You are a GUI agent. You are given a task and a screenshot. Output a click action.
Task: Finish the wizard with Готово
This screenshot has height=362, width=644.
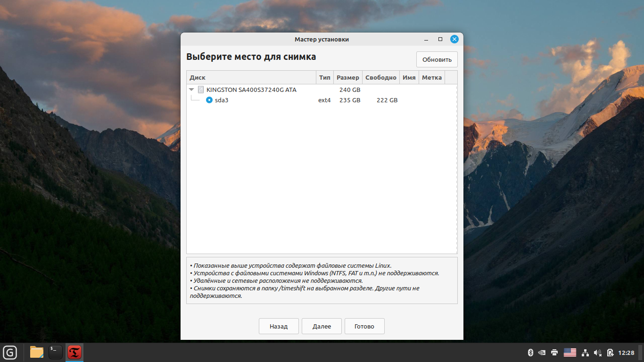pyautogui.click(x=364, y=326)
